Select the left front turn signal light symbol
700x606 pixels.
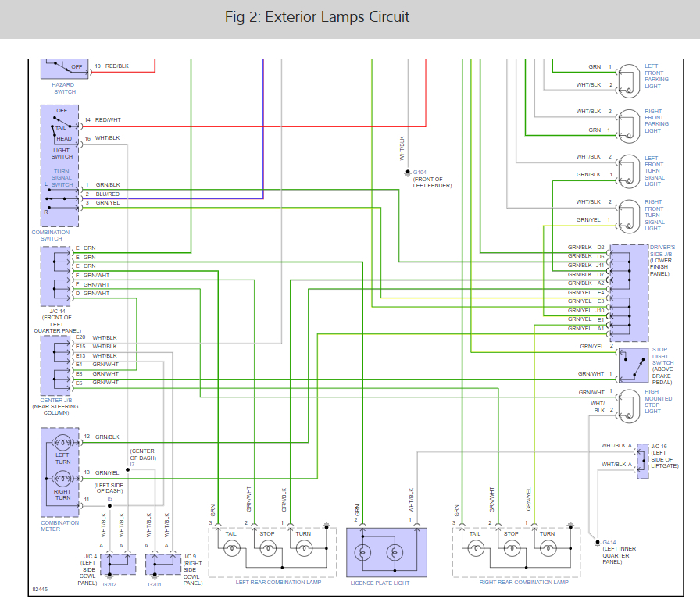tap(629, 171)
